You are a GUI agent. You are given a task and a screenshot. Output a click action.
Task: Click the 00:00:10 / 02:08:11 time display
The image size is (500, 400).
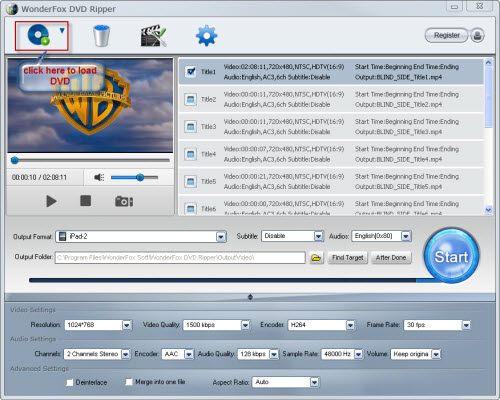pos(39,177)
